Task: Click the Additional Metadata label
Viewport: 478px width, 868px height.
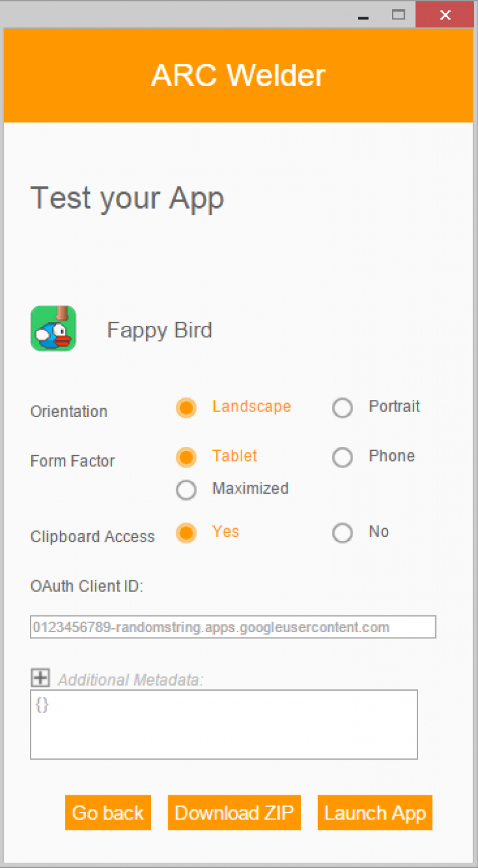Action: click(131, 680)
